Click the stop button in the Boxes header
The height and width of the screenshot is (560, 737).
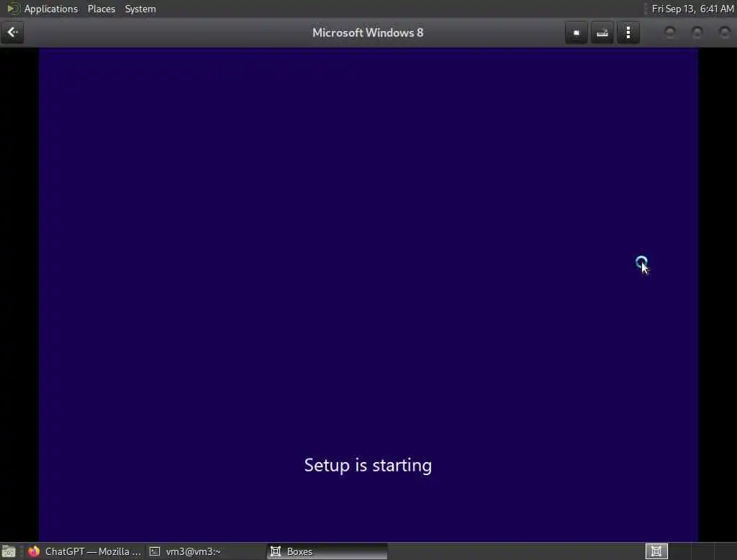(577, 33)
